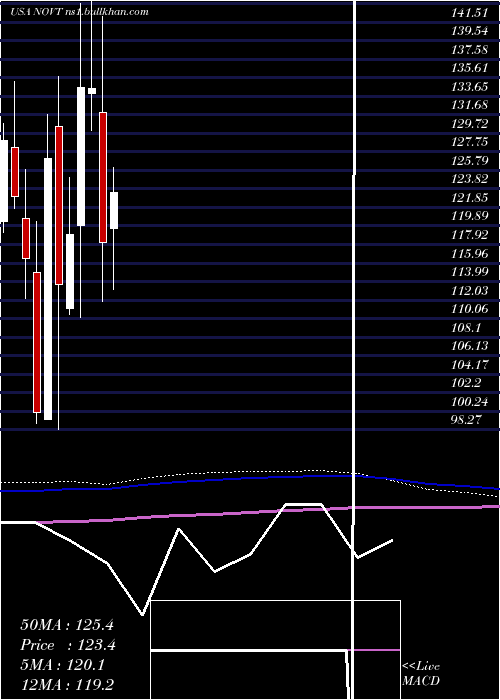Click the Price : 123.4 readout
This screenshot has height=700, width=500.
click(x=68, y=645)
